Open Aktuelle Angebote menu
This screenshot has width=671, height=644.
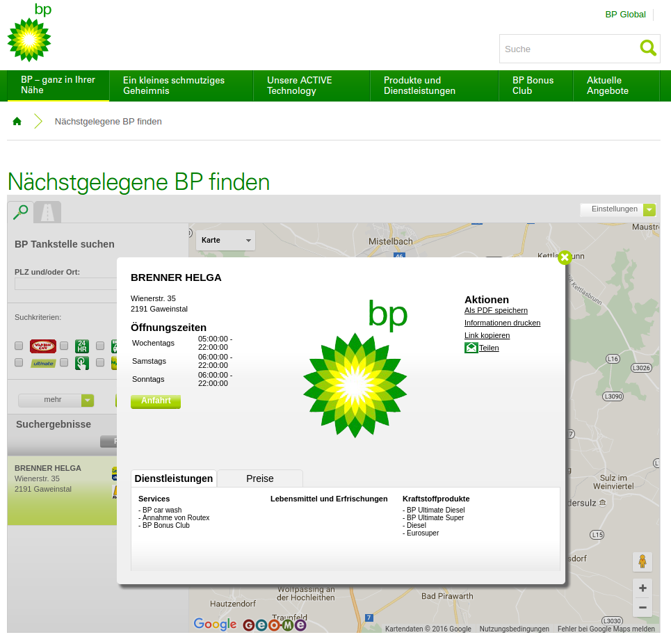pos(616,85)
